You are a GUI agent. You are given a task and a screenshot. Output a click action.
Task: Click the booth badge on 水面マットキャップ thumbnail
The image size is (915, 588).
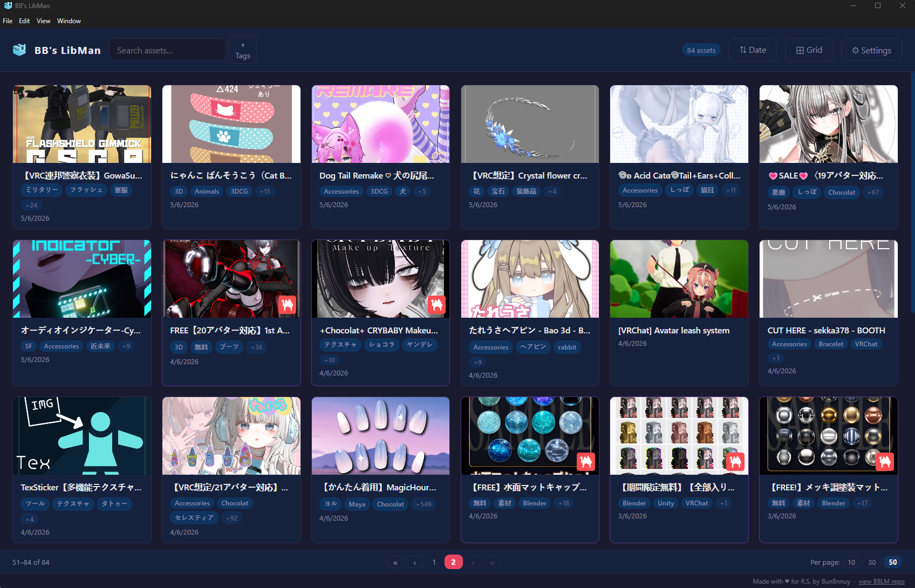click(x=586, y=462)
